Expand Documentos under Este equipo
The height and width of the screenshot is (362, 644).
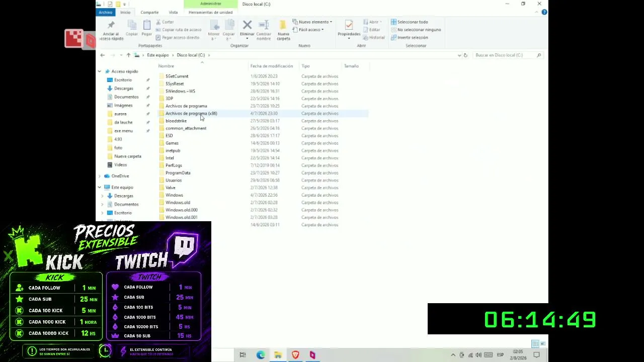[103, 204]
